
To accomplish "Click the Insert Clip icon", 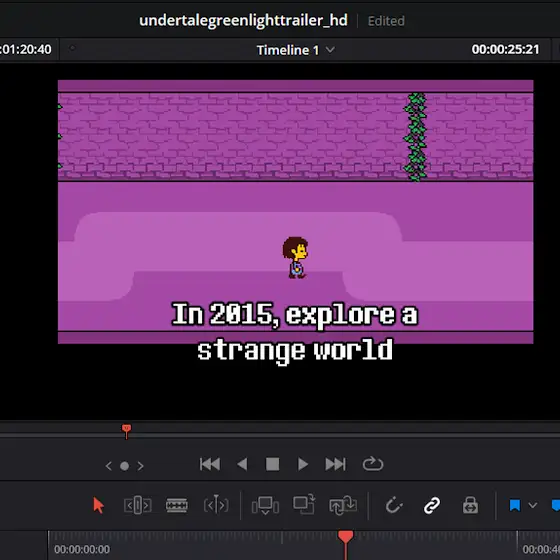I will [265, 506].
